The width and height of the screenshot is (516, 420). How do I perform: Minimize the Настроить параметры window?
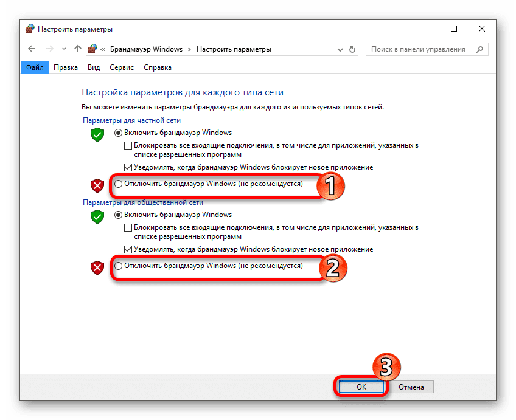(x=427, y=29)
